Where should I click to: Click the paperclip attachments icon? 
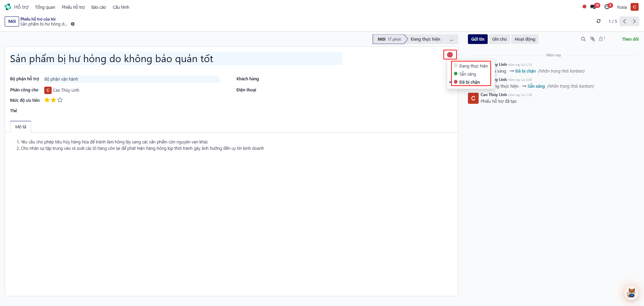(593, 39)
